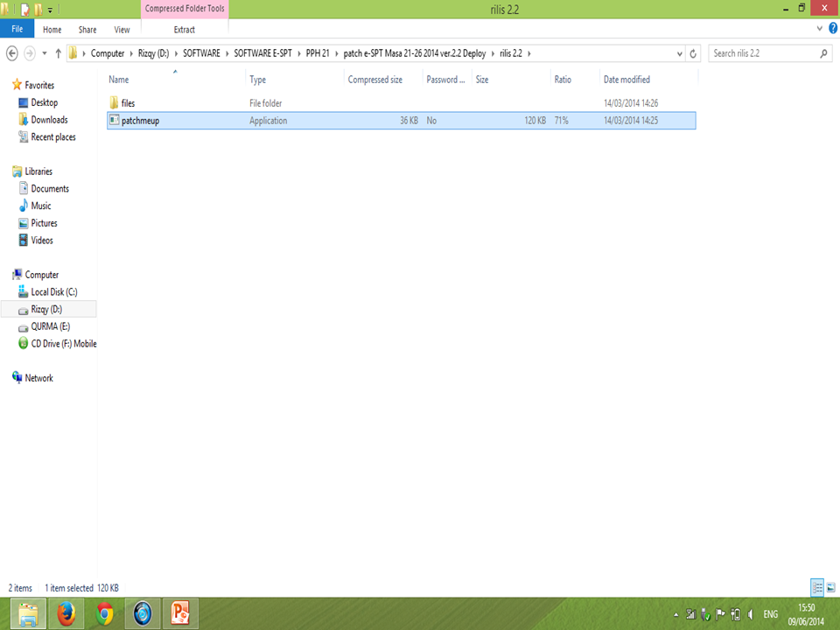
Task: Expand the arrow after Computer breadcrumb
Action: (131, 53)
